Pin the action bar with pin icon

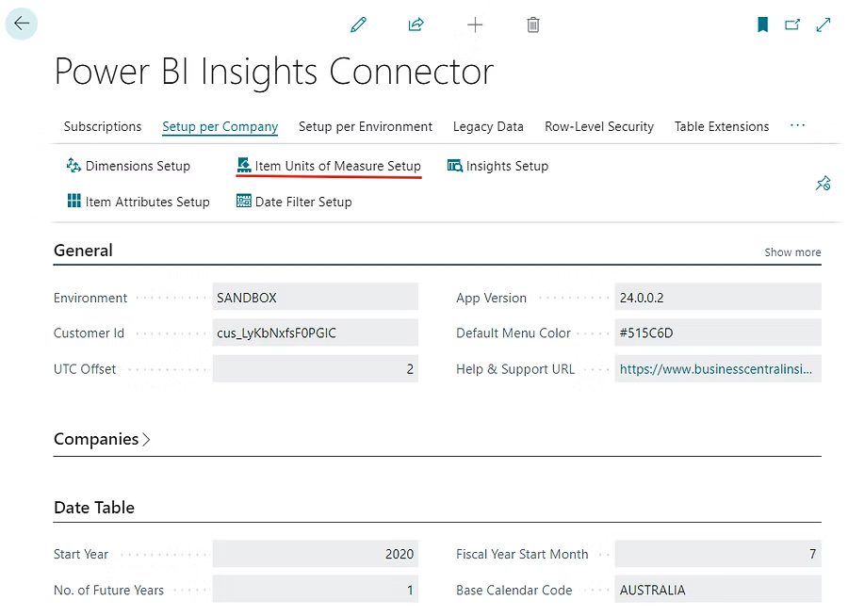click(x=823, y=184)
